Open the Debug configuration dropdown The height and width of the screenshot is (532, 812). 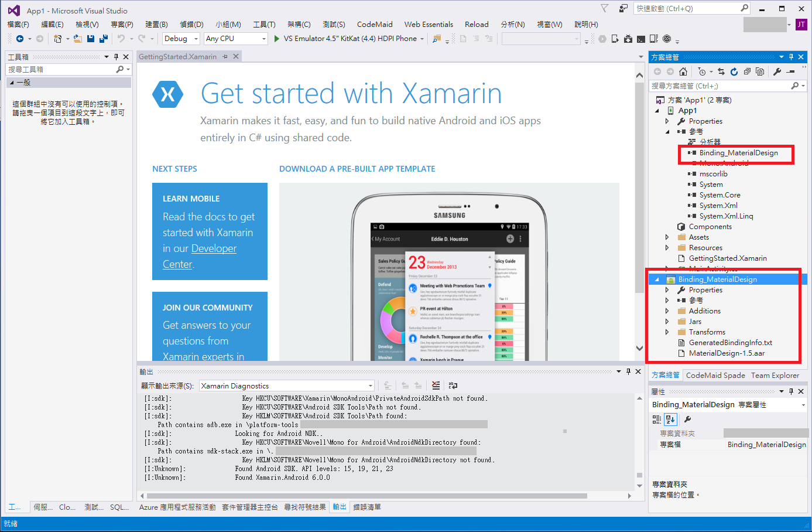click(x=181, y=39)
